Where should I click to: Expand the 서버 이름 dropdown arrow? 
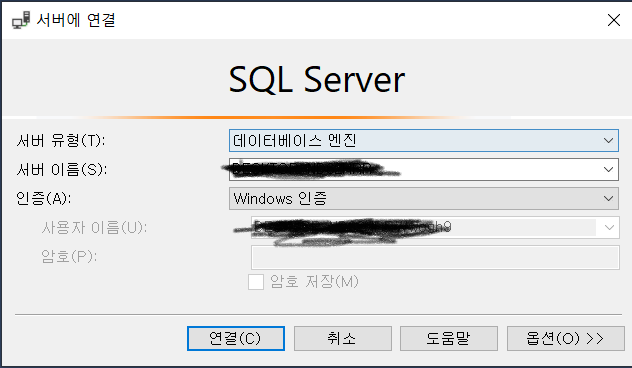tap(608, 170)
